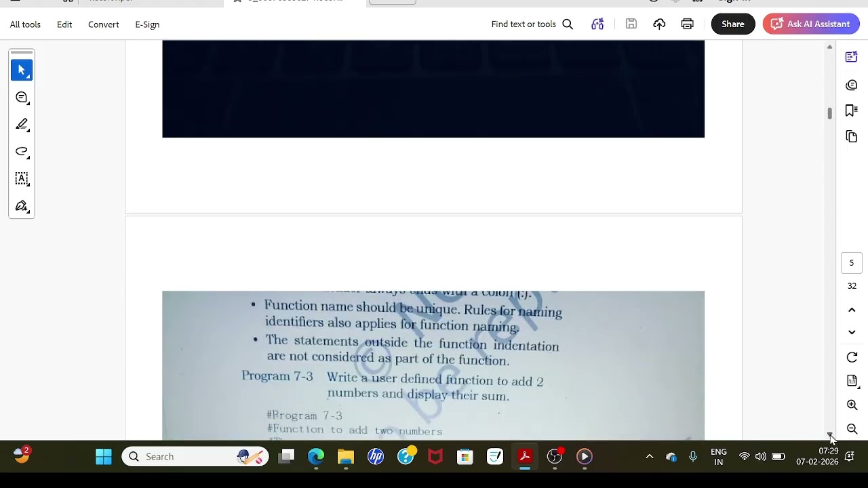This screenshot has height=488, width=868.
Task: Click '#Function to add two numbers' comment
Action: tap(355, 430)
